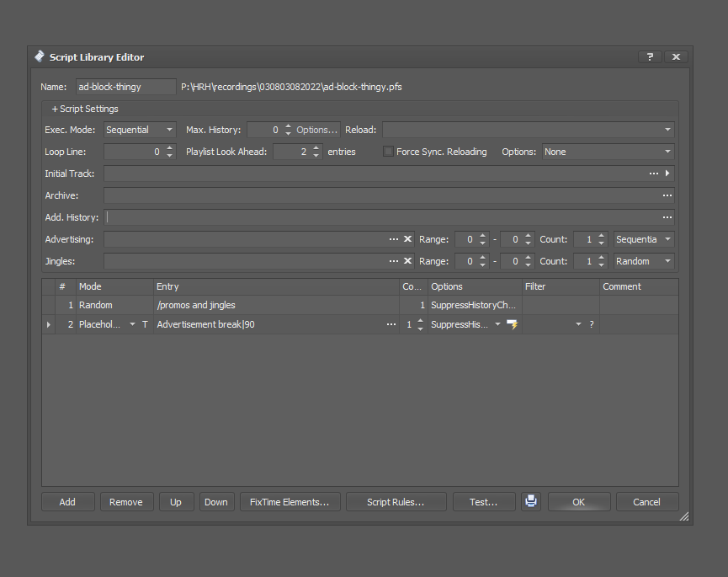The width and height of the screenshot is (728, 577).
Task: Expand the Reload dropdown
Action: 667,130
